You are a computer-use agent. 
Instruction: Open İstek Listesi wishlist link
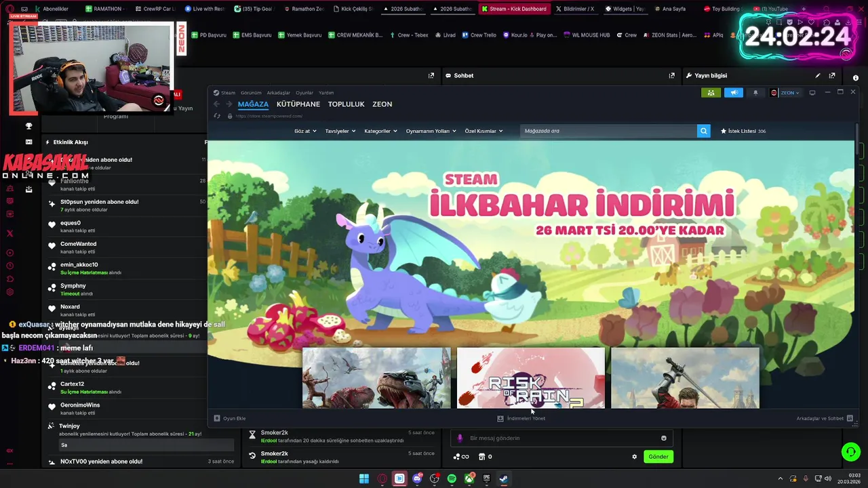tap(743, 131)
